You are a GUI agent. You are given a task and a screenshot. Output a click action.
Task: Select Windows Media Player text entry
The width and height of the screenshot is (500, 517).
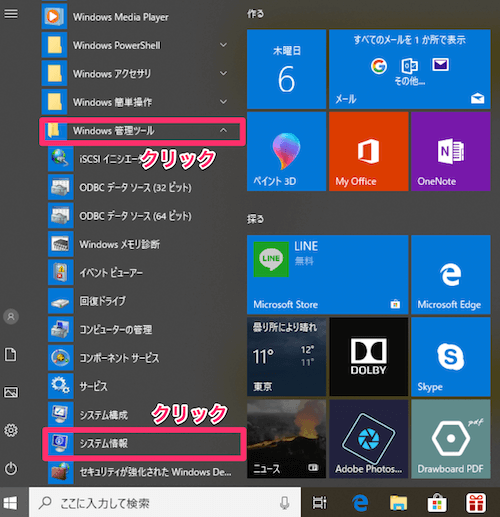[x=121, y=17]
